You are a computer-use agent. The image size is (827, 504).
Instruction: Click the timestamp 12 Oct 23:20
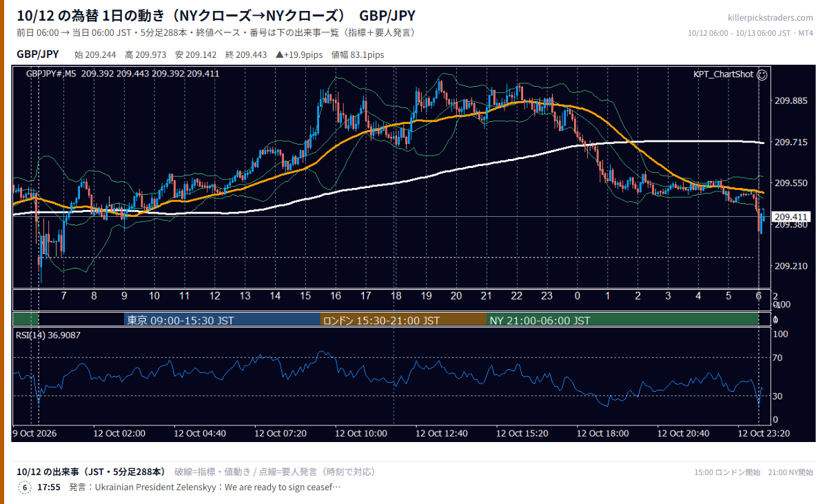(764, 433)
